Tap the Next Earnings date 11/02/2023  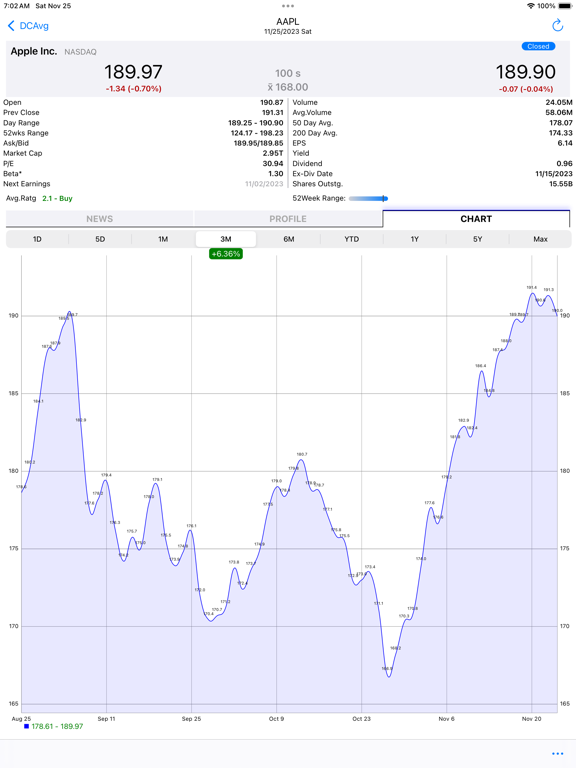(x=264, y=184)
